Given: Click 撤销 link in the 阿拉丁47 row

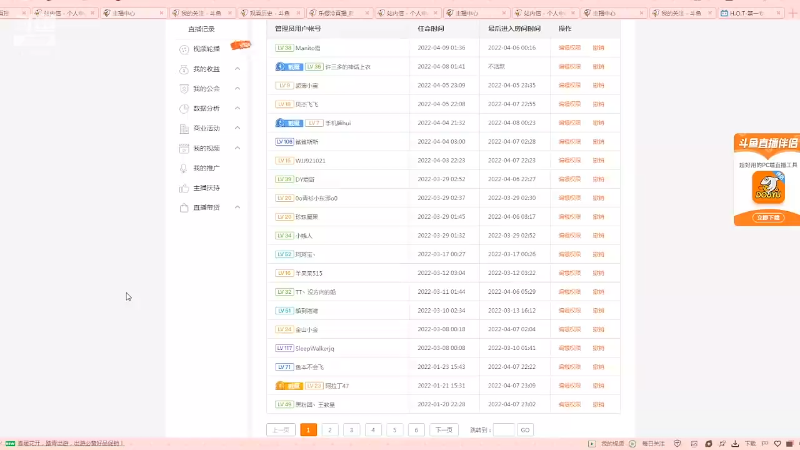Looking at the screenshot, I should coord(598,386).
